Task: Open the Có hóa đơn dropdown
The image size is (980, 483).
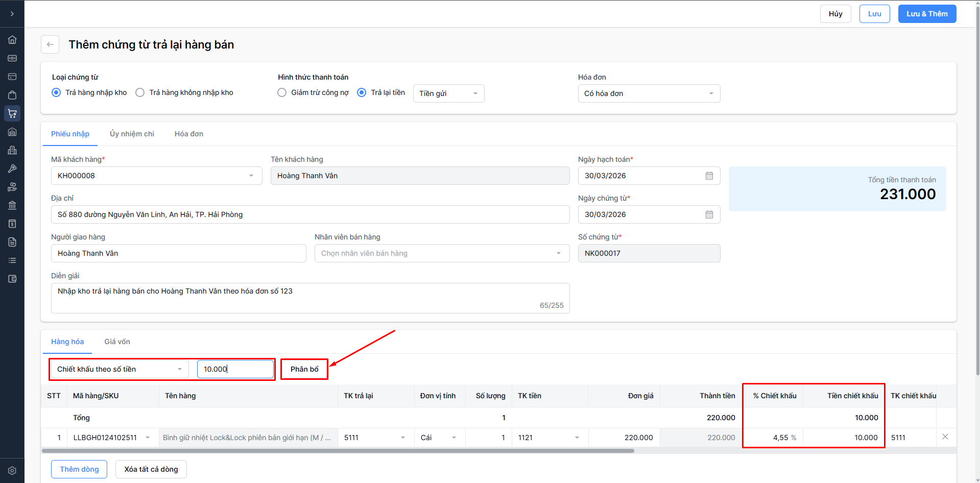Action: click(649, 93)
